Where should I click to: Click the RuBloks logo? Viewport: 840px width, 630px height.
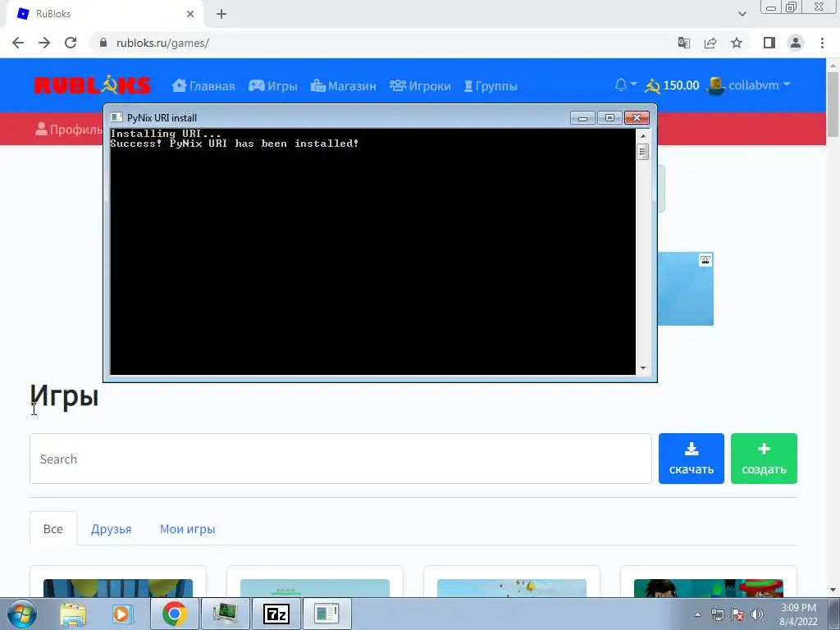tap(92, 85)
